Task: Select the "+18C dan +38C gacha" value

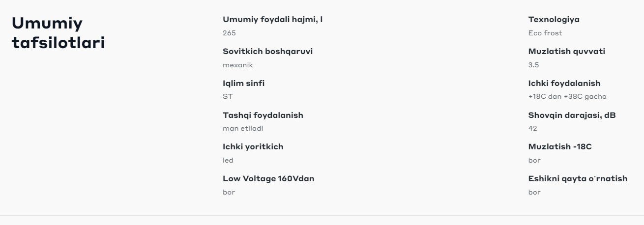Action: tap(567, 97)
